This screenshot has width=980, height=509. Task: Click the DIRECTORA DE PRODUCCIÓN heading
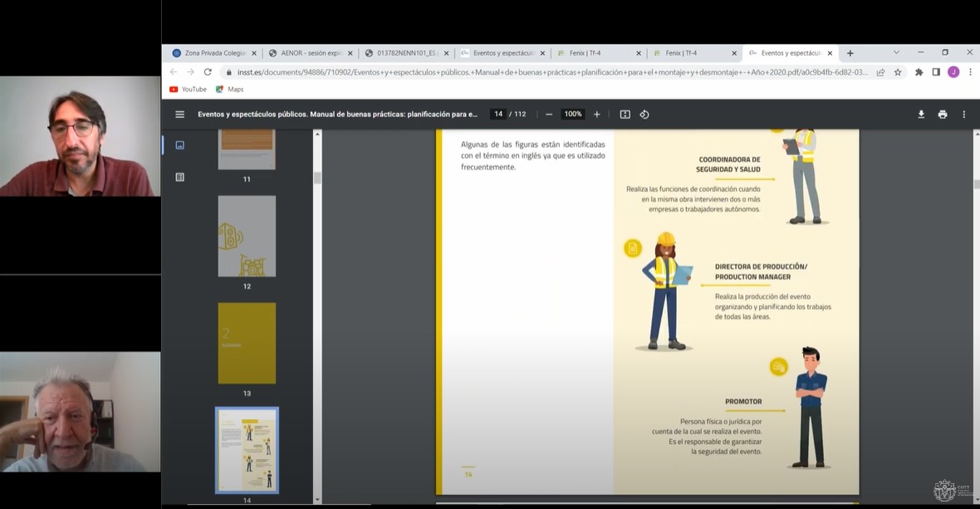761,272
